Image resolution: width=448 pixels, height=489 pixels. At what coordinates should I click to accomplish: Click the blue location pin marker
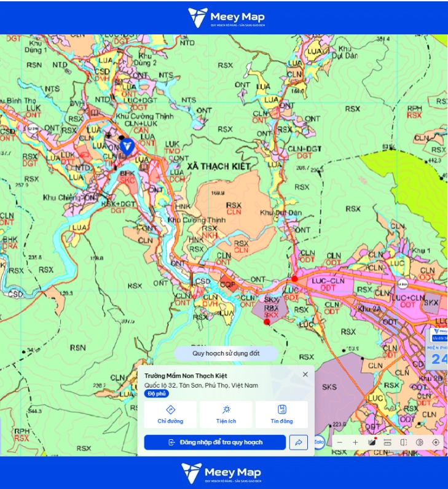[x=127, y=147]
